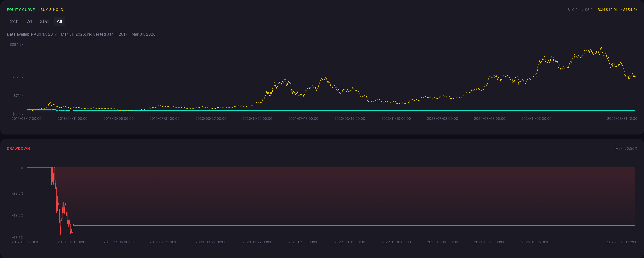Click drawdown chart 2018-04-11 00:00 date label
This screenshot has height=258, width=644.
[x=72, y=242]
